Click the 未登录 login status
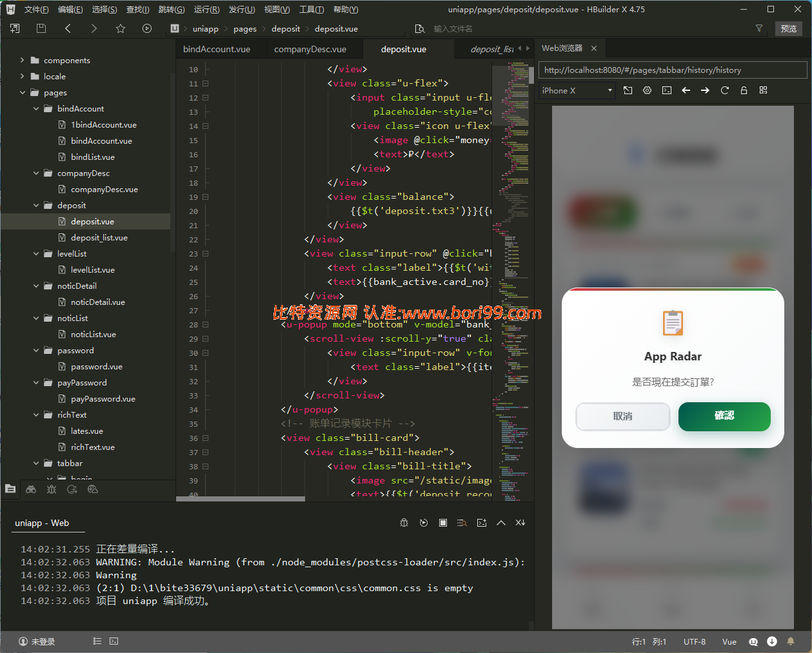Viewport: 812px width, 653px height. (x=37, y=641)
